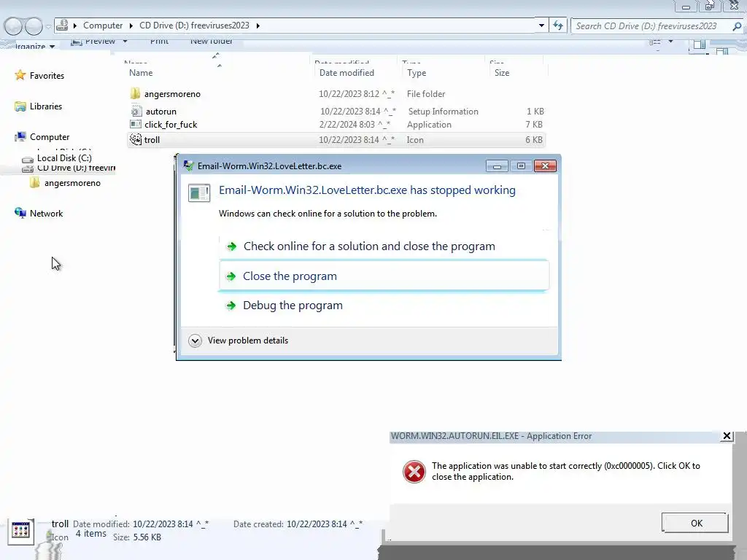Open the angersmoreno folder in file list
This screenshot has width=747, height=560.
pos(172,94)
